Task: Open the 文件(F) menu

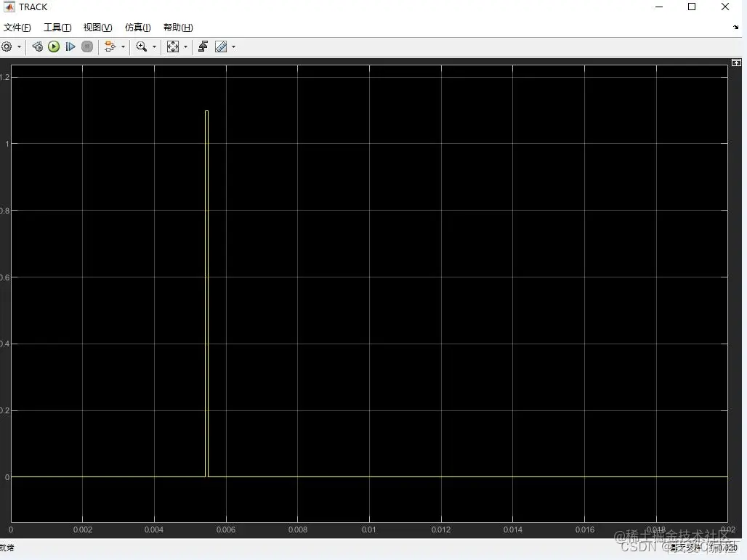Action: click(x=17, y=28)
